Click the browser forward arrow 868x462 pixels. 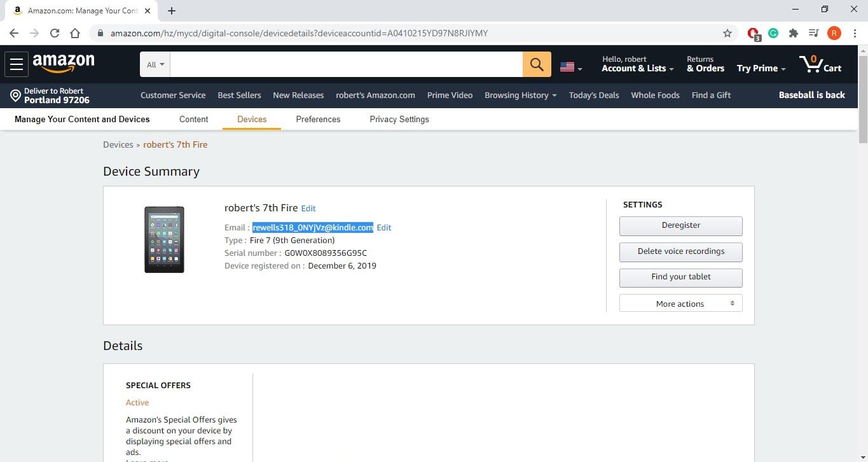tap(34, 33)
